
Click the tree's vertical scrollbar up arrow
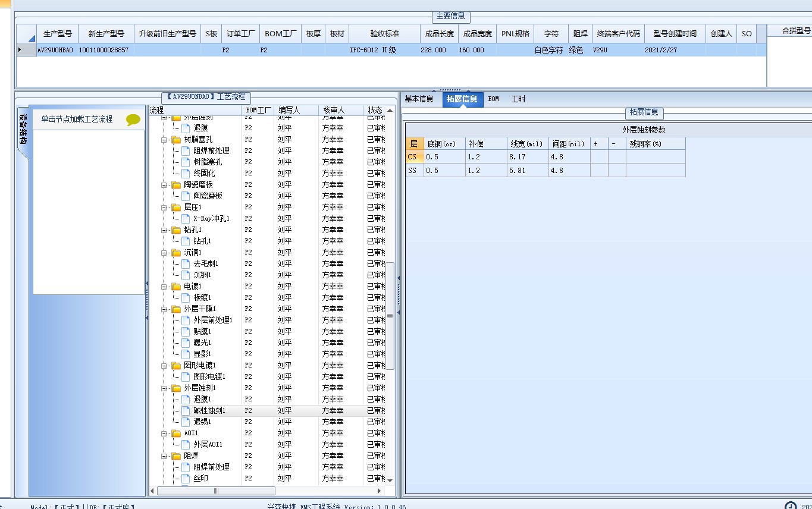(390, 110)
